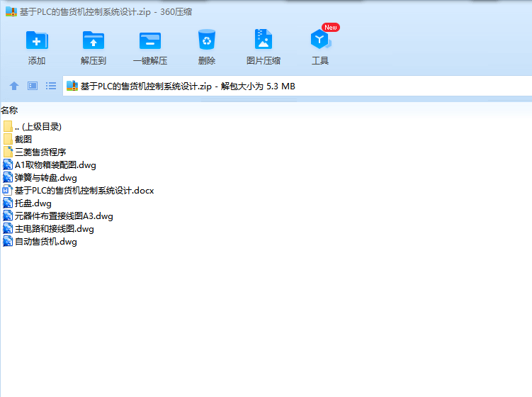
Task: Click the zip icon in the address bar
Action: coord(72,86)
